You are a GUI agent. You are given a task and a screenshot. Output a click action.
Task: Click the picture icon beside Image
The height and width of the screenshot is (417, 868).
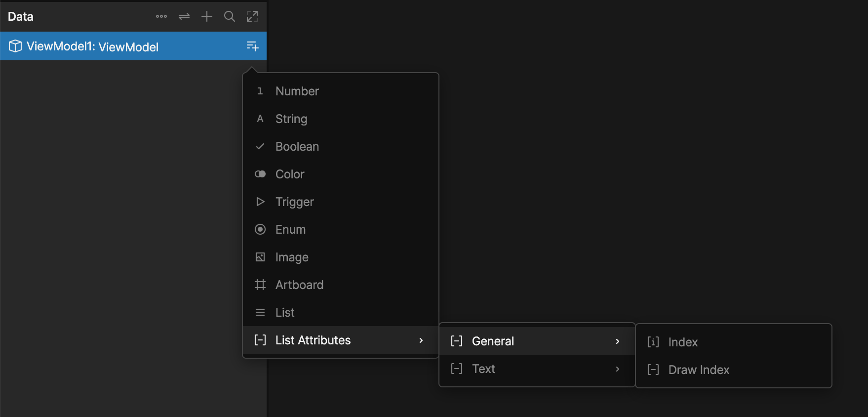(x=260, y=257)
